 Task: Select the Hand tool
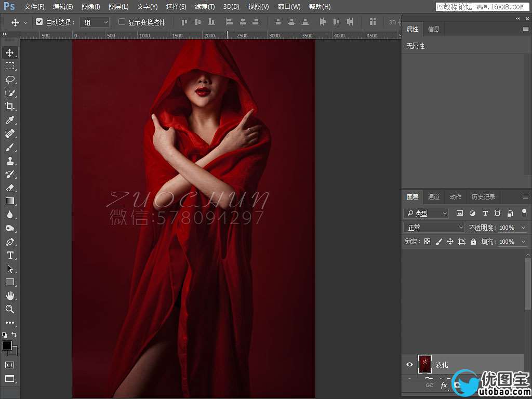point(10,296)
